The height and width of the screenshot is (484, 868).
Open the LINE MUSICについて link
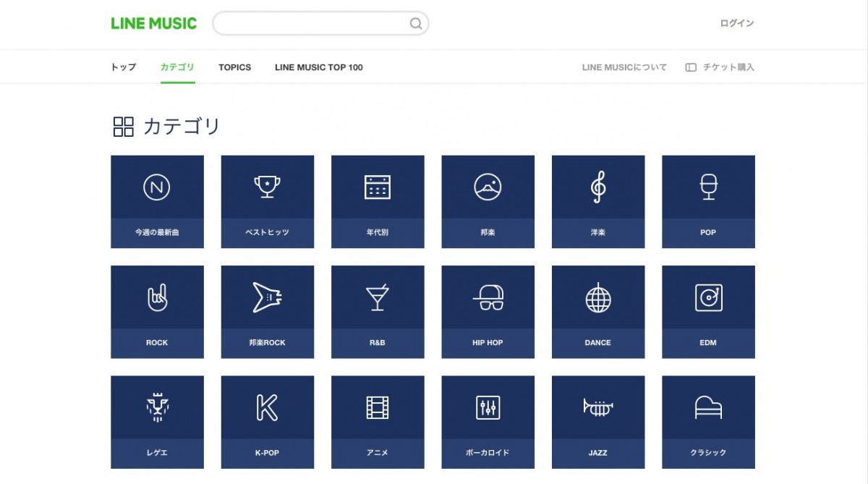624,67
